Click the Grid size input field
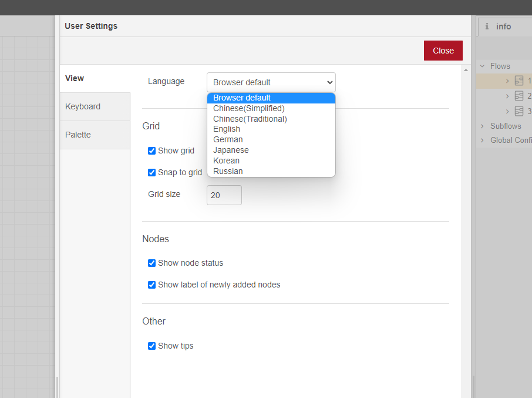Screen dimensions: 532x398 pos(224,195)
